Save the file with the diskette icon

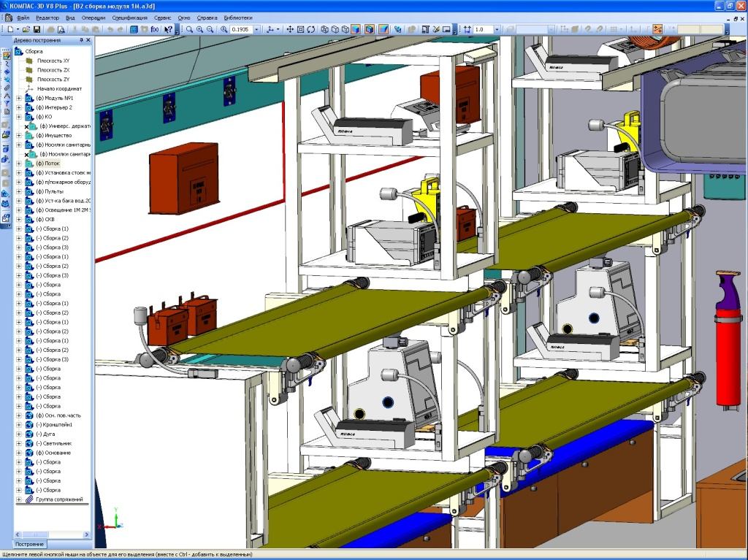tap(37, 29)
